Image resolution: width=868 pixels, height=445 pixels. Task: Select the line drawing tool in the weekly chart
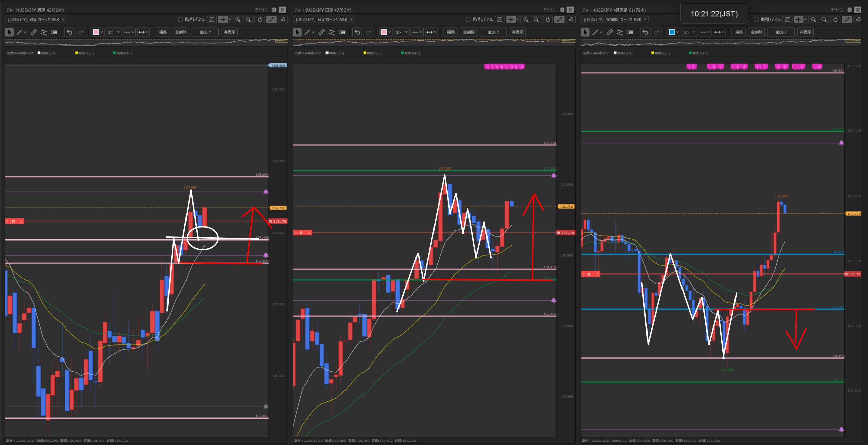click(x=20, y=32)
